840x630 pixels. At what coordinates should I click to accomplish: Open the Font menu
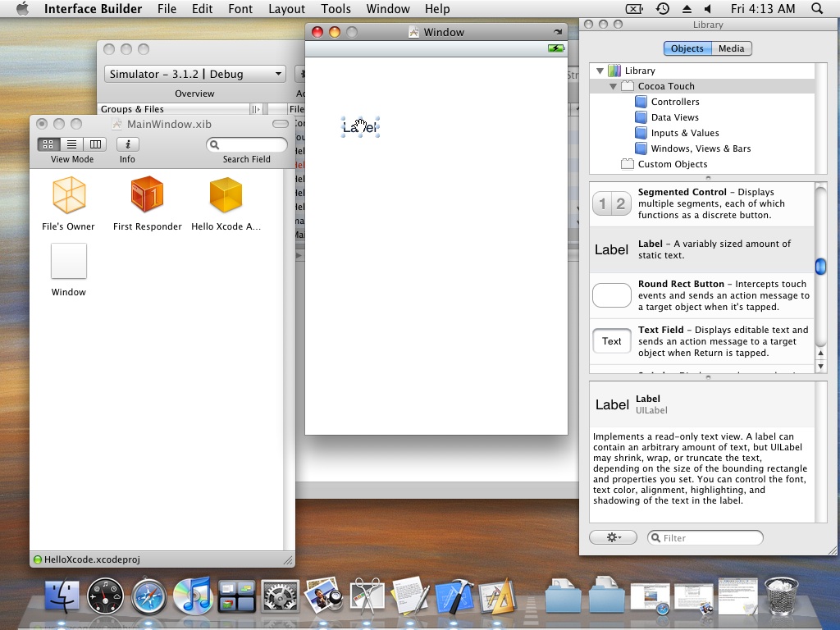[240, 9]
